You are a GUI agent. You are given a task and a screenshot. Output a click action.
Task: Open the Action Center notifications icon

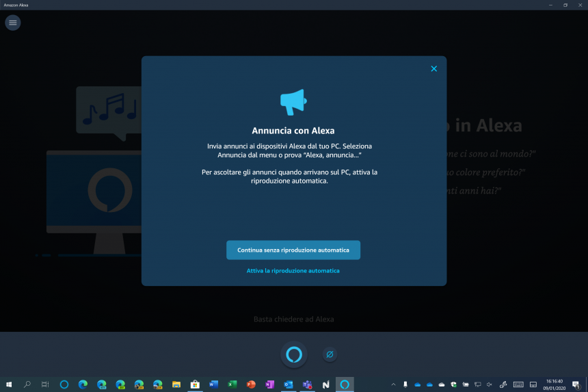pyautogui.click(x=576, y=384)
